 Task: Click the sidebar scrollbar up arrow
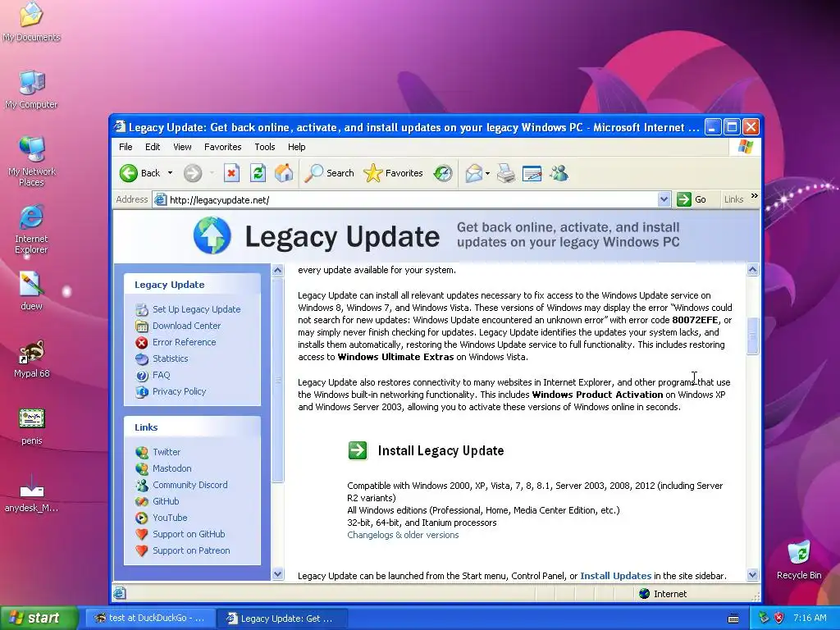click(277, 270)
